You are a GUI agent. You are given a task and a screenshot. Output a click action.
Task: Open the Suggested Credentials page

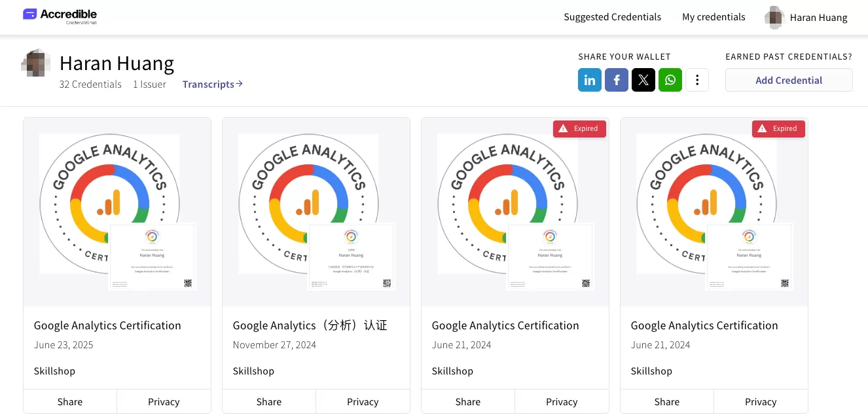click(613, 17)
